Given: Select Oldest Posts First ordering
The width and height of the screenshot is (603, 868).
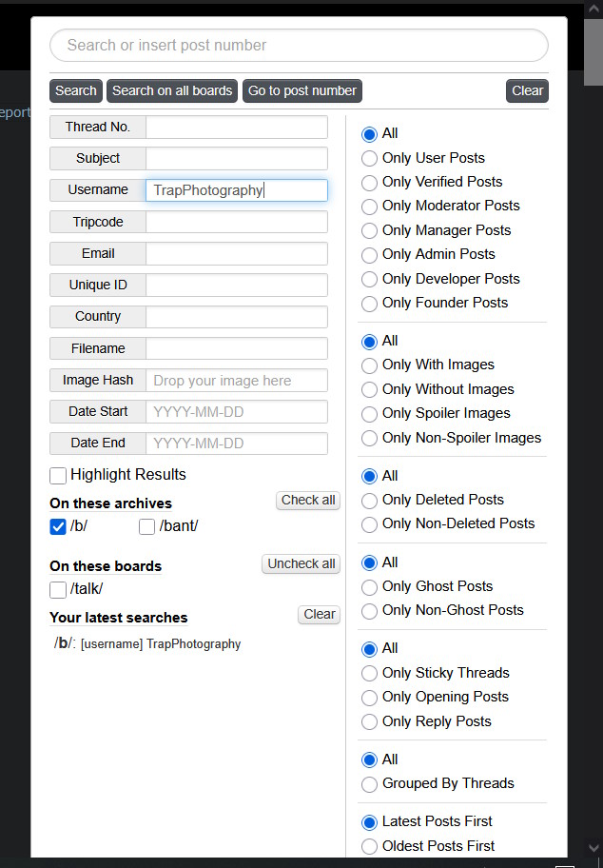Looking at the screenshot, I should point(369,846).
